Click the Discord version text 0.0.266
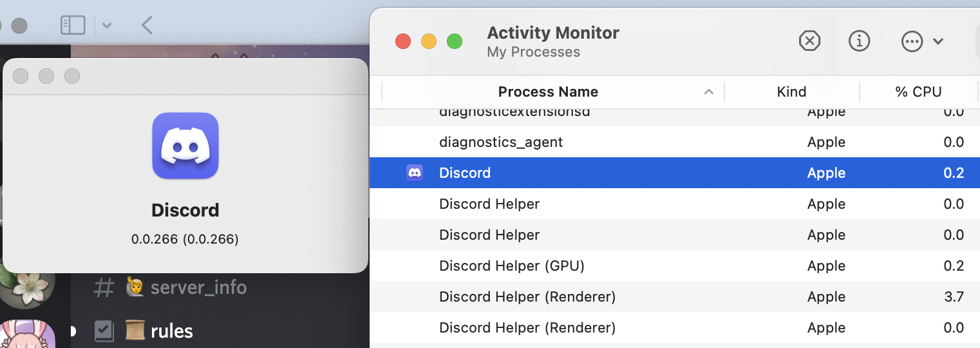This screenshot has height=348, width=980. coord(185,239)
